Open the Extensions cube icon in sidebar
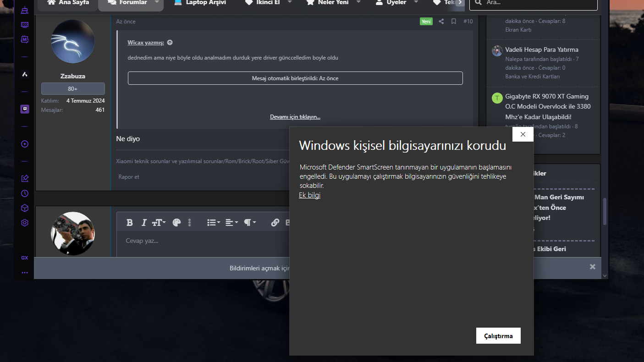The width and height of the screenshot is (644, 362). click(25, 208)
